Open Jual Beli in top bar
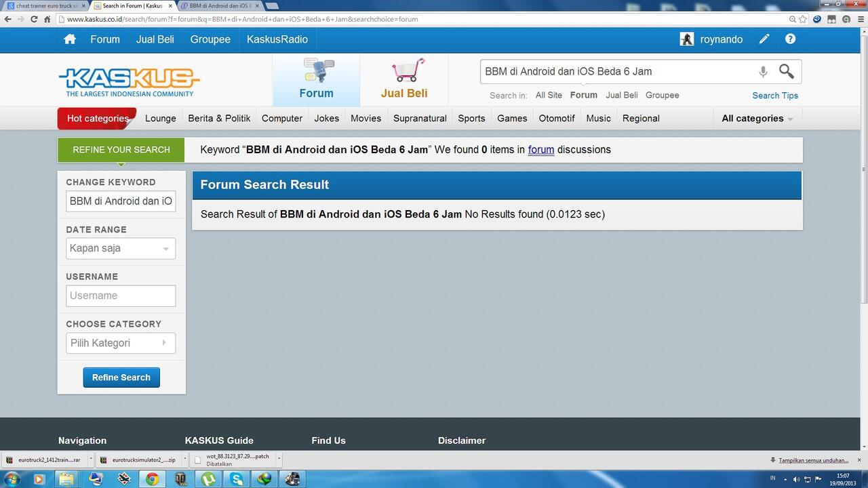Screen dimensions: 868x488 click(x=155, y=39)
